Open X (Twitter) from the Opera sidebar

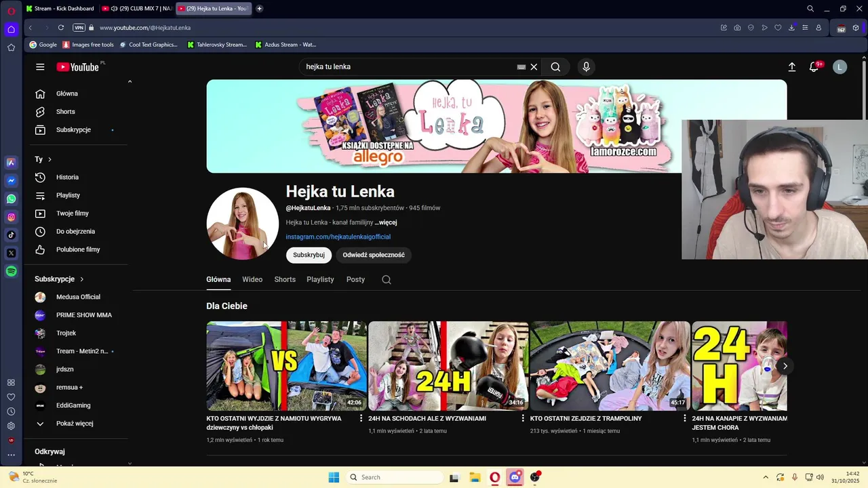(11, 253)
